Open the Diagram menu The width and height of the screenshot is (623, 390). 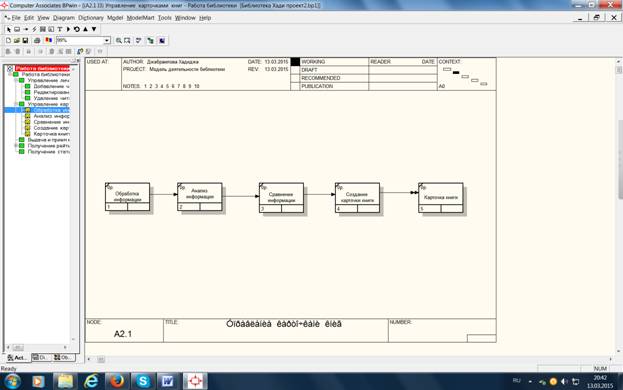pos(64,18)
